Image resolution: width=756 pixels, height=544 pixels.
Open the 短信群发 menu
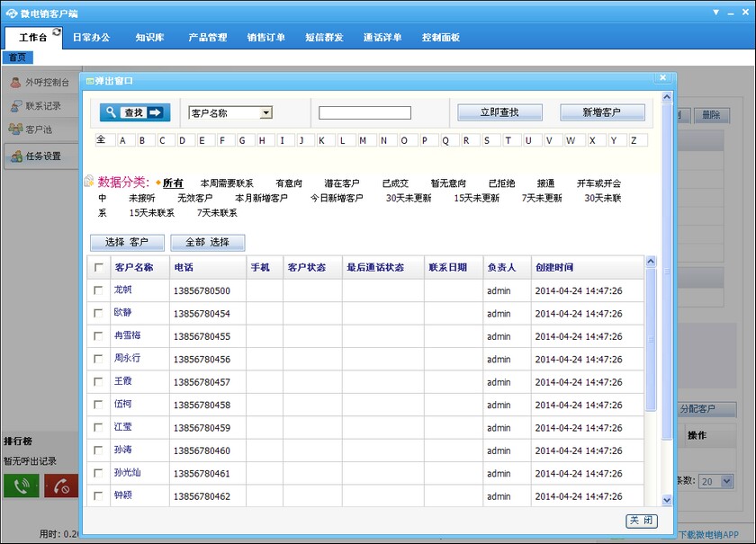click(324, 38)
